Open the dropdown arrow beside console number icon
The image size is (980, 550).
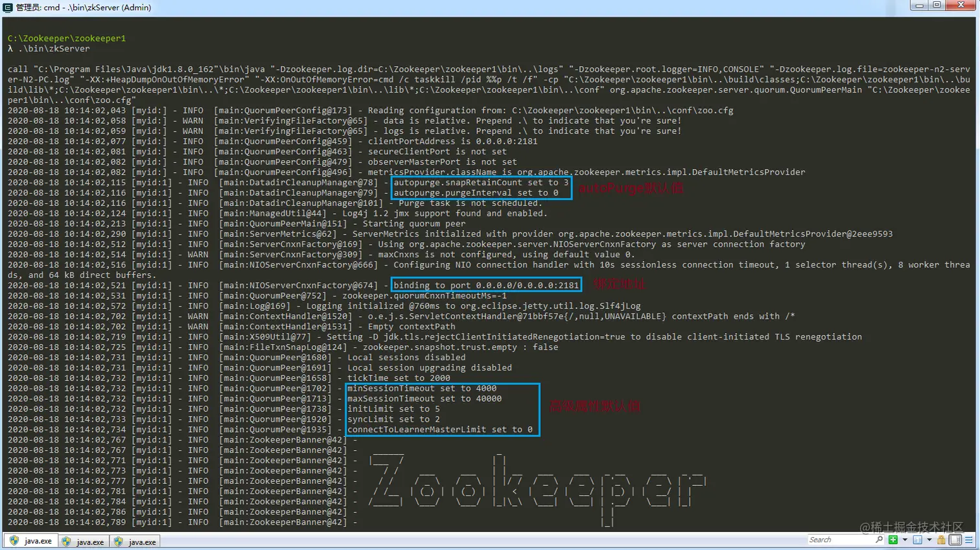pyautogui.click(x=929, y=540)
